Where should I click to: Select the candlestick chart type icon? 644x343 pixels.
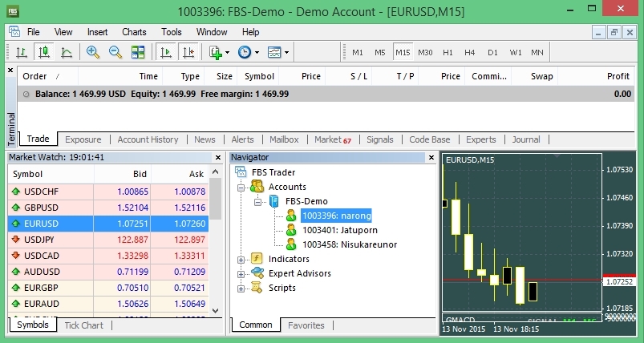43,52
